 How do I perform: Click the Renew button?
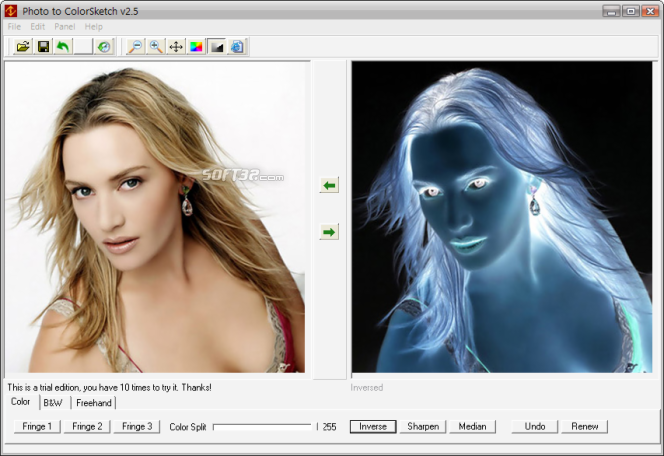point(585,426)
